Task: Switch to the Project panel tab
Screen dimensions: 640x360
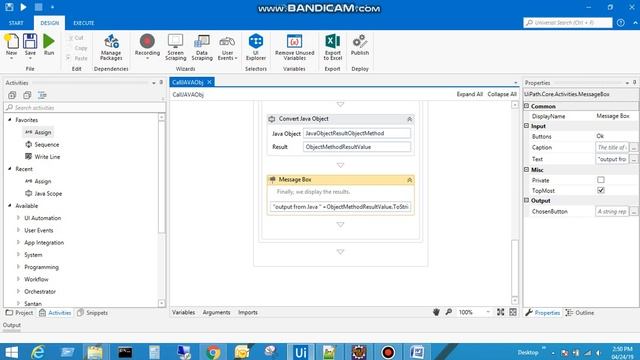Action: click(x=19, y=313)
